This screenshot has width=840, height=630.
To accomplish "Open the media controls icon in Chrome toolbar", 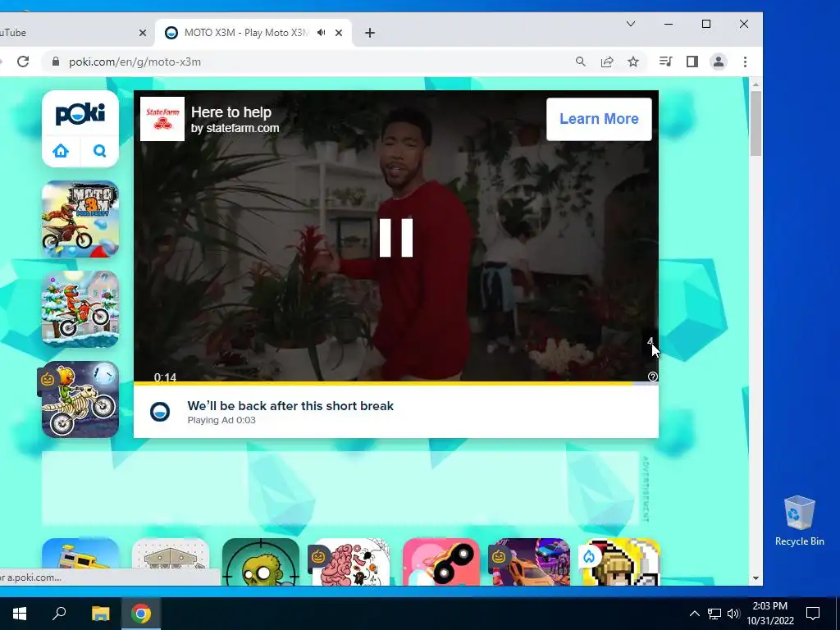I will coord(665,62).
